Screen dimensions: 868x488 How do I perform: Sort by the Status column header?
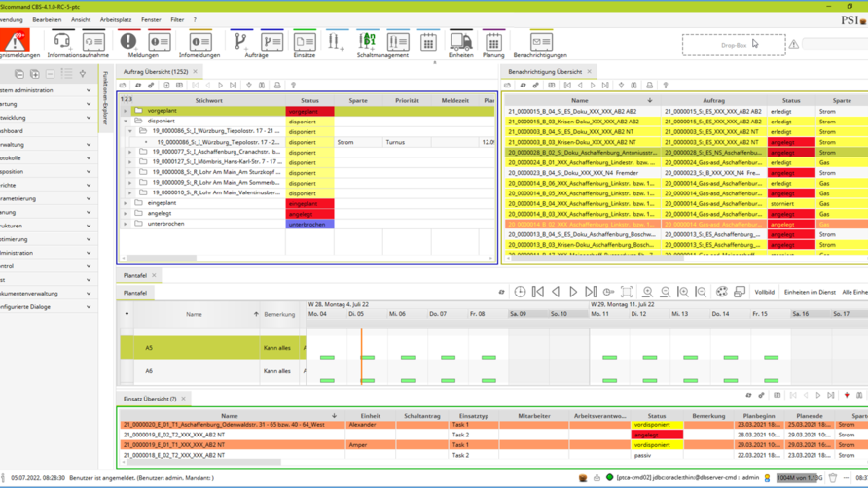coord(309,100)
